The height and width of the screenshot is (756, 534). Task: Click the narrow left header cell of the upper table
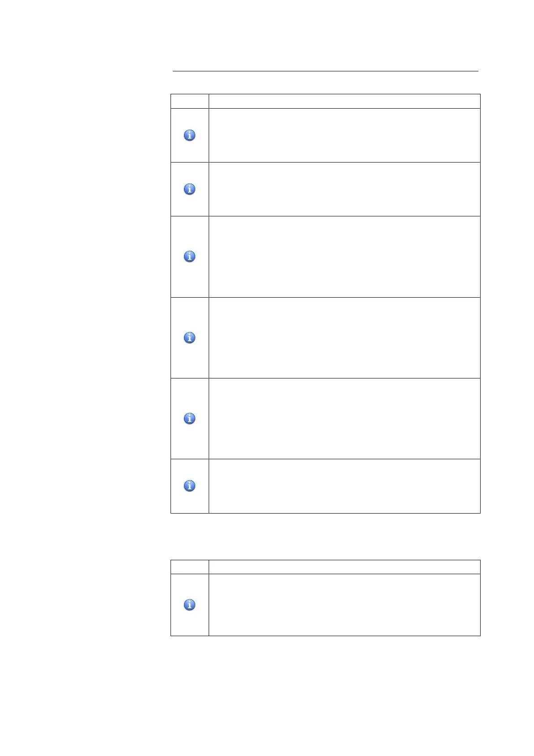tap(189, 101)
